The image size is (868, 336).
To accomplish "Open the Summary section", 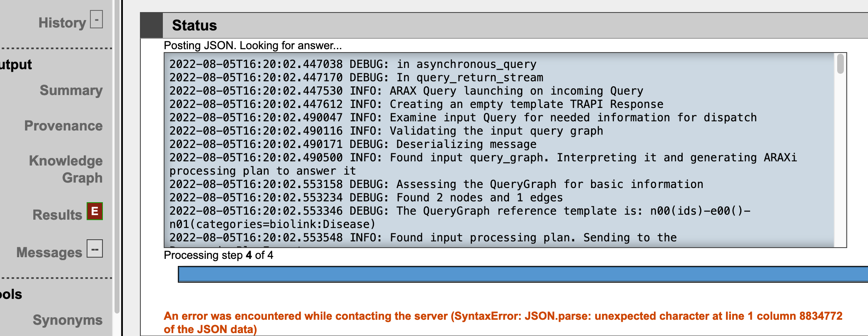I will coord(71,90).
